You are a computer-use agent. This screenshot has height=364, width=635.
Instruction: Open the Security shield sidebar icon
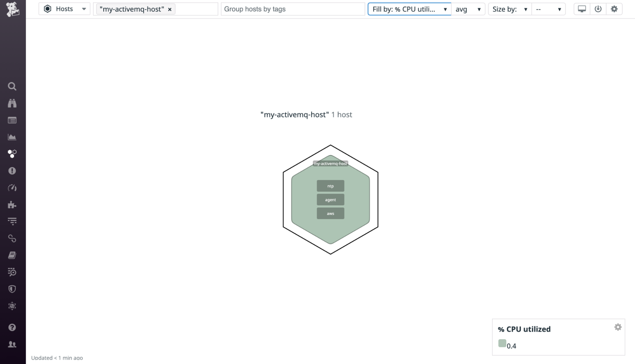(x=12, y=289)
